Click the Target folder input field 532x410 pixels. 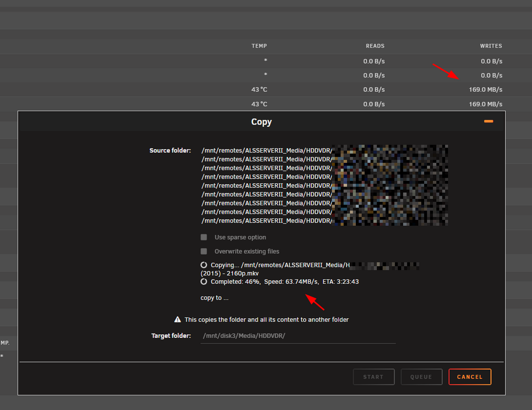point(298,336)
